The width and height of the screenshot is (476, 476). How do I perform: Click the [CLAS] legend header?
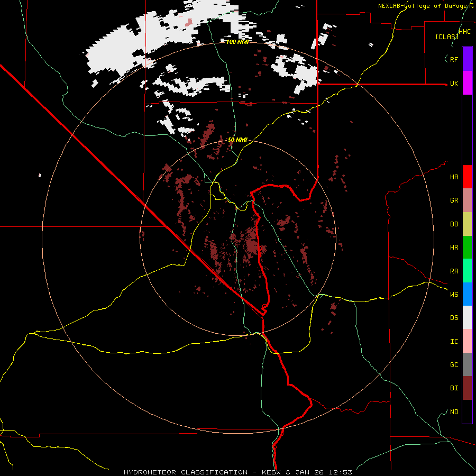click(x=447, y=36)
